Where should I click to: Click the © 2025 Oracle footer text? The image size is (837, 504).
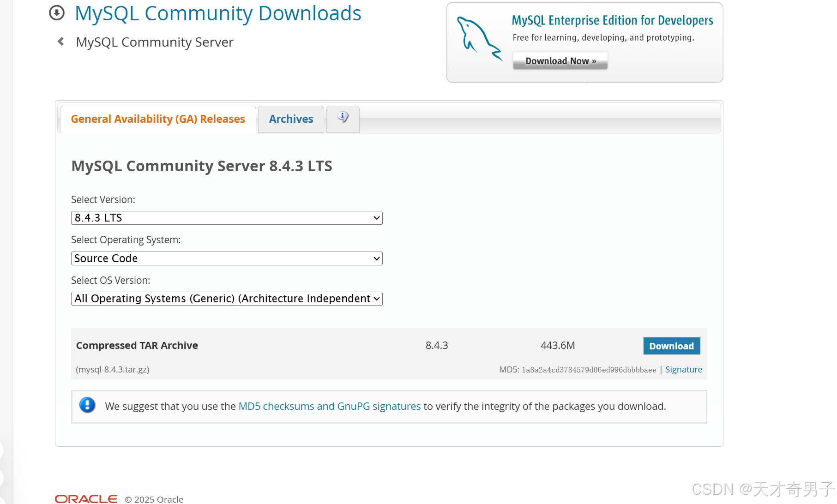tap(154, 499)
